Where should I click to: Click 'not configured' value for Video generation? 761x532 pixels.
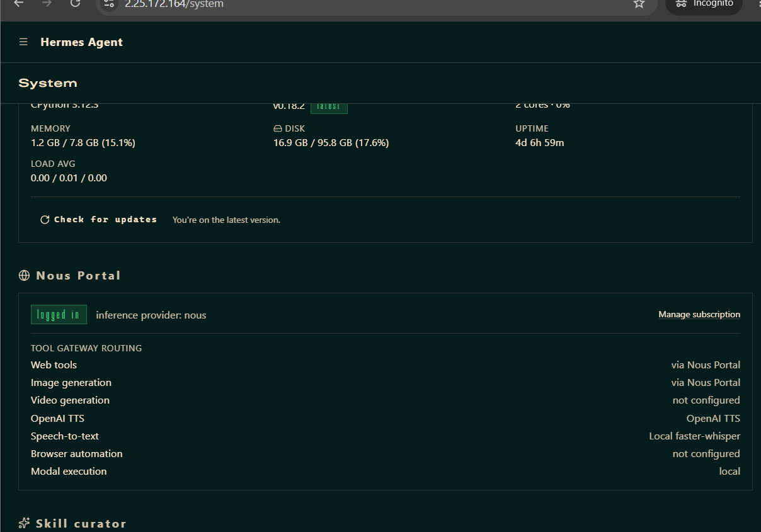coord(706,400)
